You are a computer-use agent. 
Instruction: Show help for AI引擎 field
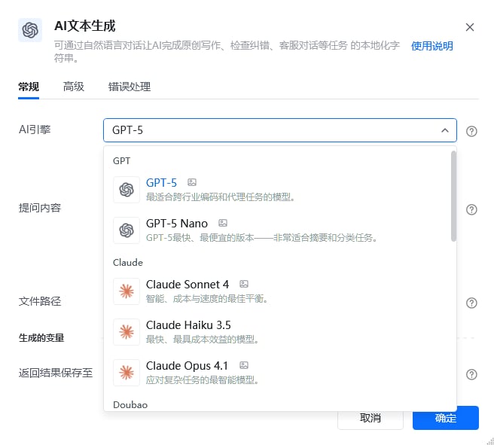471,131
